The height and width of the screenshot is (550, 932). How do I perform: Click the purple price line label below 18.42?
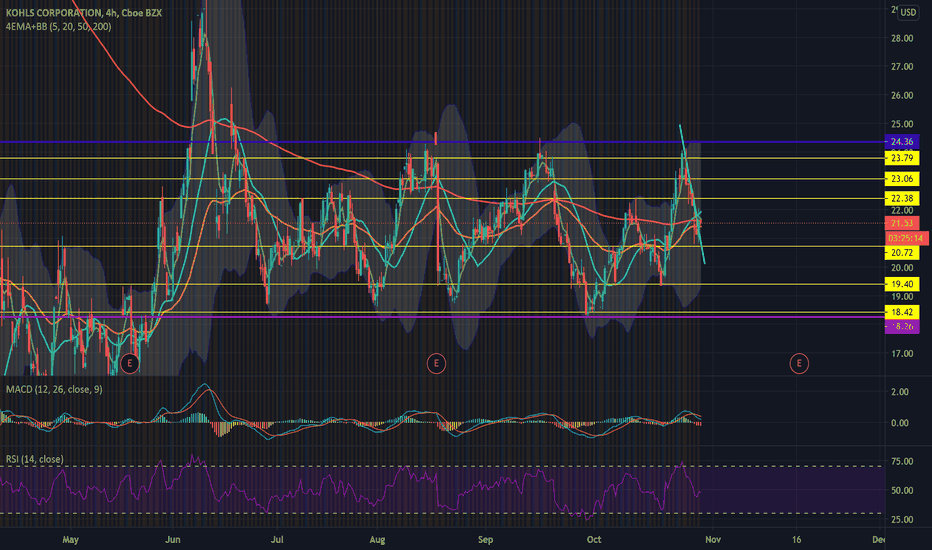pyautogui.click(x=902, y=326)
